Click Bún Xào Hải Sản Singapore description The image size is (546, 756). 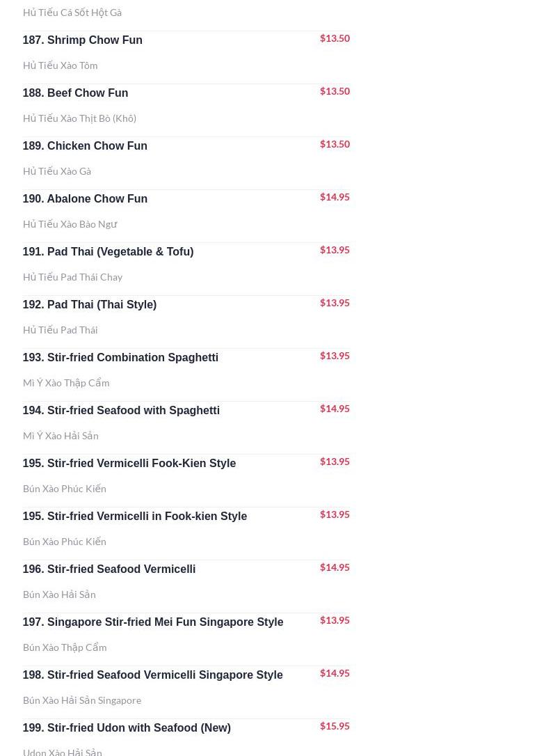tap(81, 700)
